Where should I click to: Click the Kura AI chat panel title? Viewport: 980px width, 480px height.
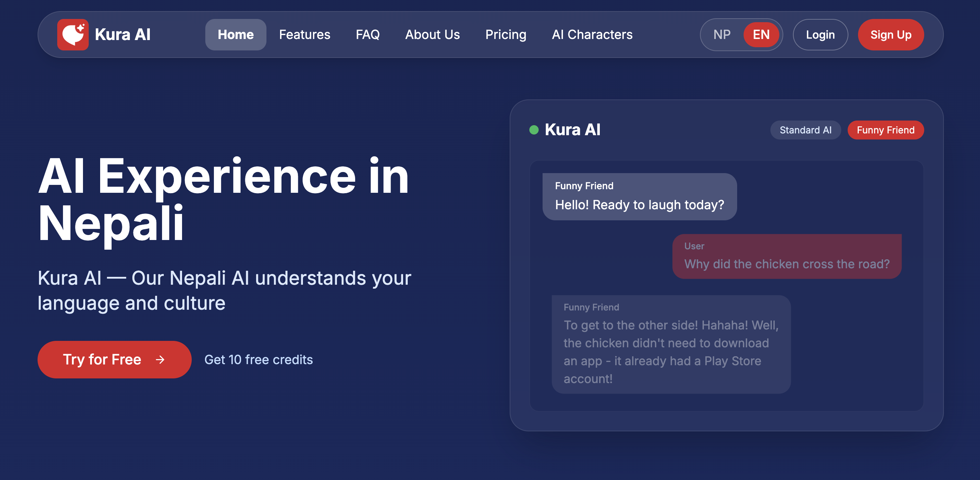(x=572, y=130)
